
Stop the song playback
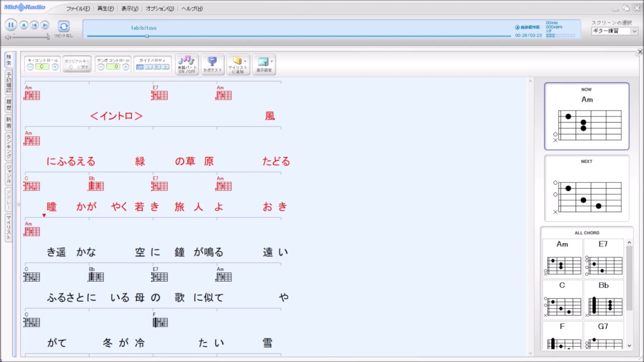[24, 25]
